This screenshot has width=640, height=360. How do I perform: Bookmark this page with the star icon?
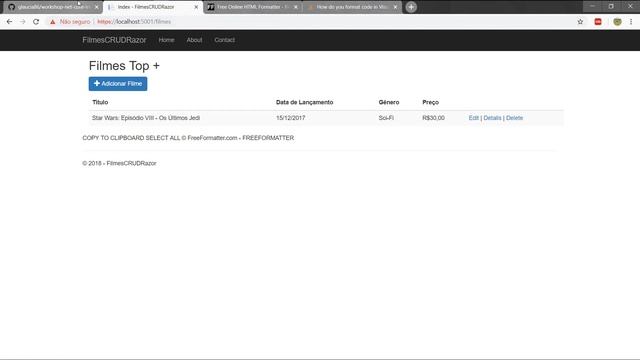(580, 22)
